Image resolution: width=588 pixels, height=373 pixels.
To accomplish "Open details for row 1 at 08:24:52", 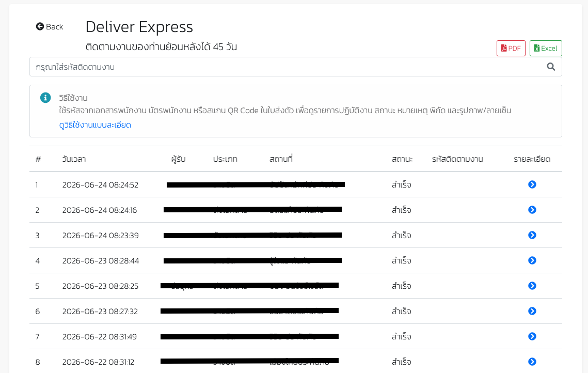I will [x=532, y=184].
